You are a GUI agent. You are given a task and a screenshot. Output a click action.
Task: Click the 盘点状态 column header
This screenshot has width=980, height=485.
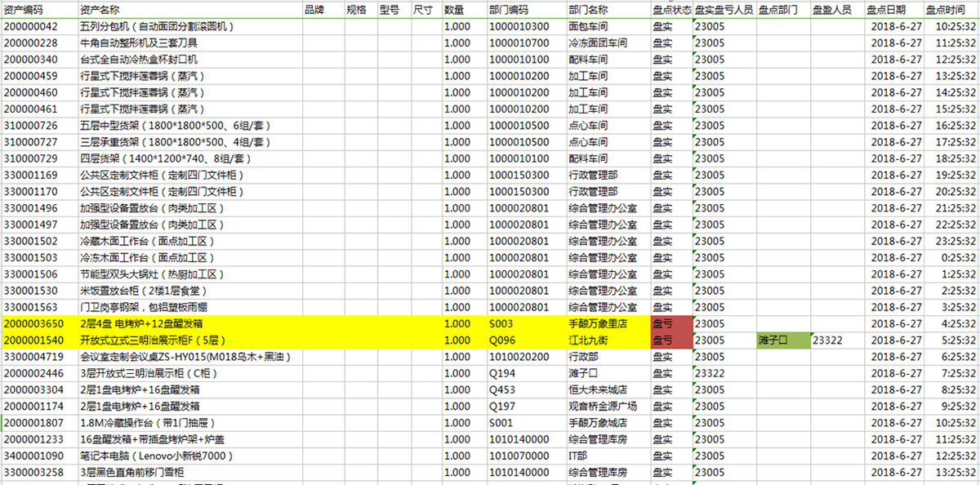pyautogui.click(x=671, y=10)
